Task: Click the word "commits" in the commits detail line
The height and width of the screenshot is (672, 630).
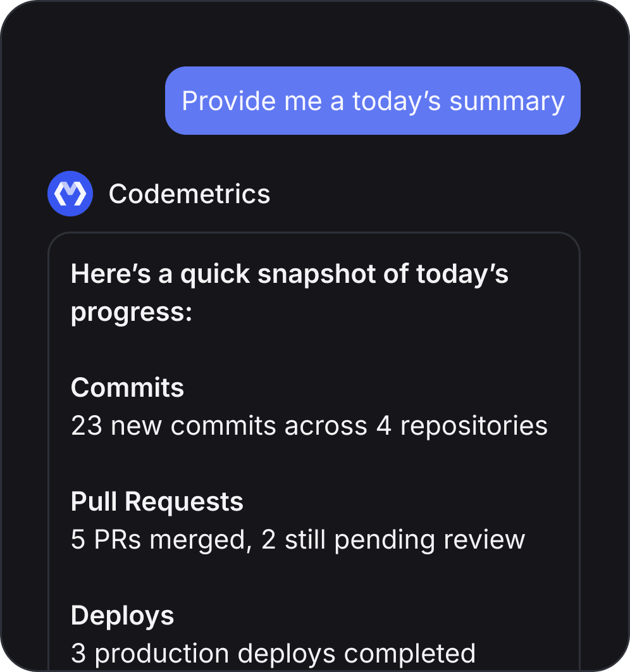Action: (x=225, y=426)
